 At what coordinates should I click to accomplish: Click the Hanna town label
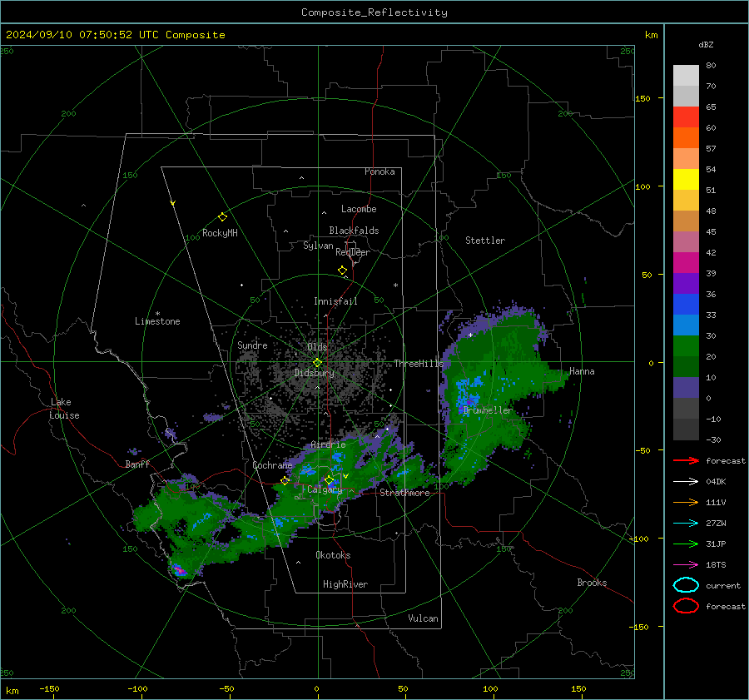(582, 371)
